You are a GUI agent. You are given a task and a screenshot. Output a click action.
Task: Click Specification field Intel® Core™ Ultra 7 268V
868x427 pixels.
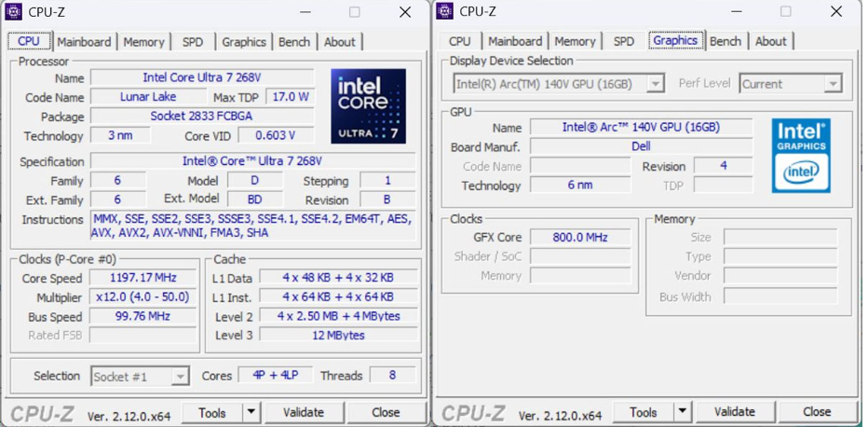click(x=252, y=161)
